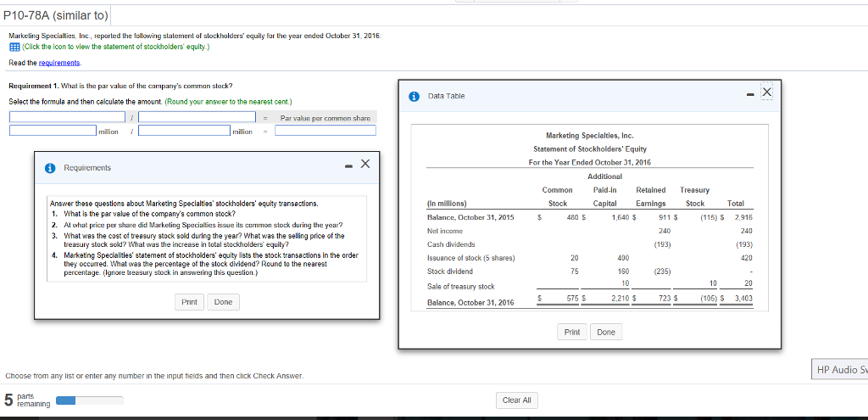Click the info icon in Data Table dialog
Screen dimensions: 868x420
coord(414,96)
